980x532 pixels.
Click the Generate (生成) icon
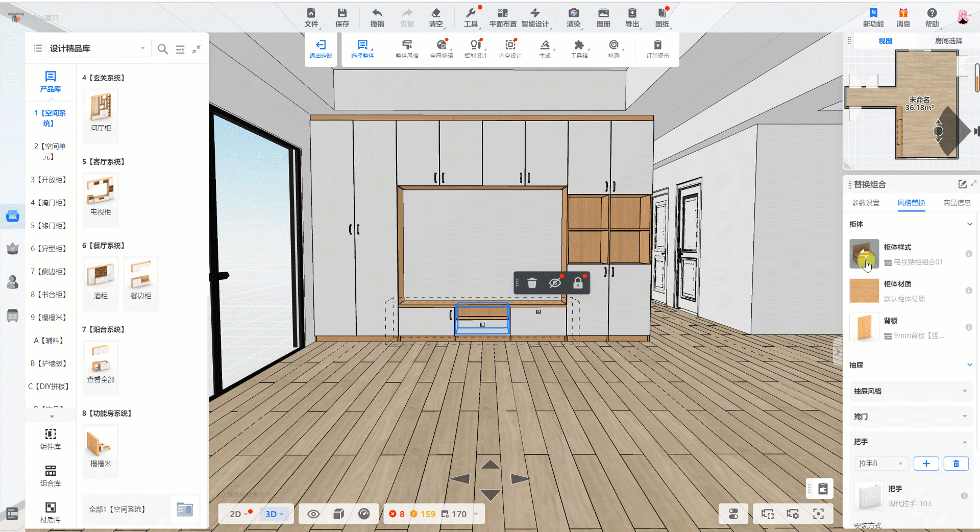pyautogui.click(x=545, y=49)
